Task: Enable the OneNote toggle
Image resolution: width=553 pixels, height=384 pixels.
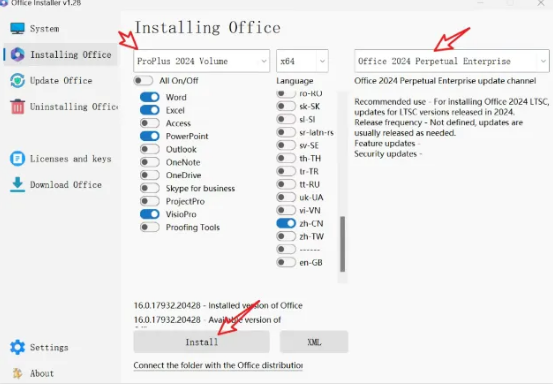Action: click(150, 162)
